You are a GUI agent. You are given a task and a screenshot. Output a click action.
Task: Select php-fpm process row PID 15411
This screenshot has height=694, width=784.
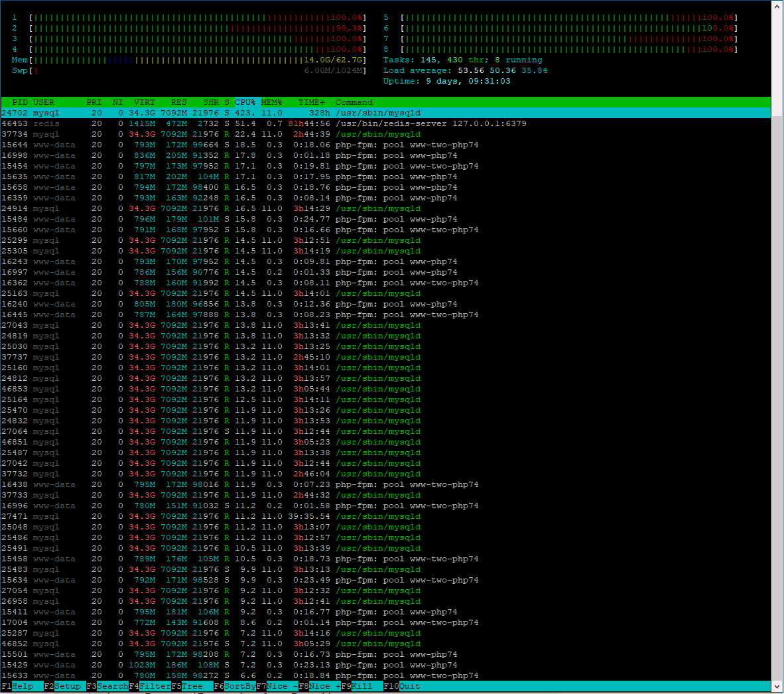(385, 612)
